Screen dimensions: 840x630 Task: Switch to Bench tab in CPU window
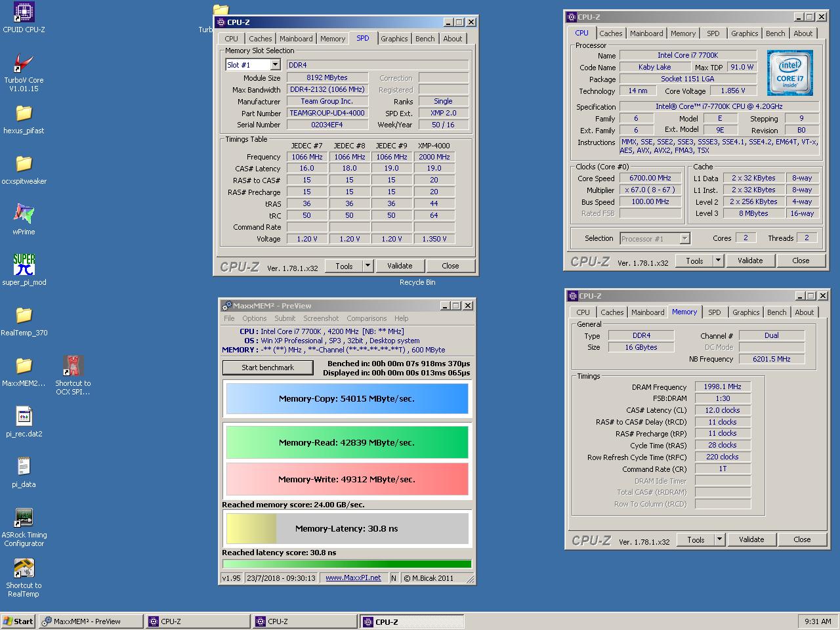pos(775,33)
